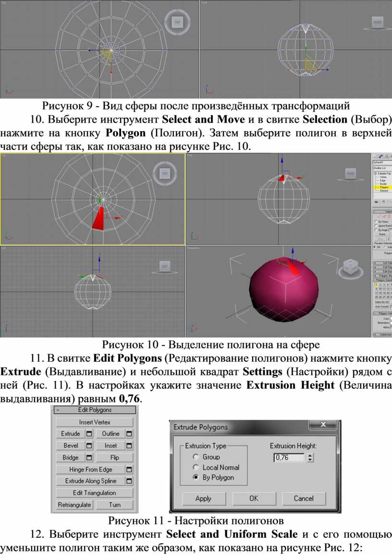
Task: Collapse the Selection rollout header
Action: click(382, 211)
